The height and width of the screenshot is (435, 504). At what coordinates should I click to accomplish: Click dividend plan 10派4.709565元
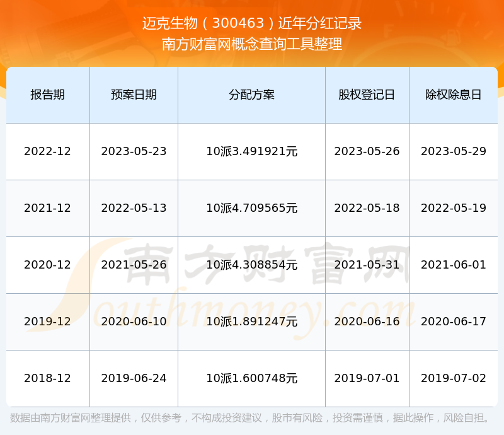tap(251, 208)
